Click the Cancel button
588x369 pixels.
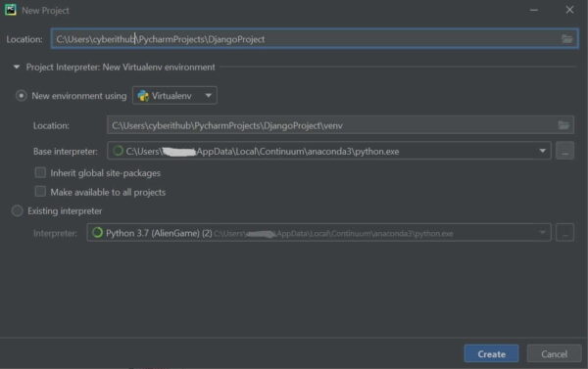coord(554,353)
